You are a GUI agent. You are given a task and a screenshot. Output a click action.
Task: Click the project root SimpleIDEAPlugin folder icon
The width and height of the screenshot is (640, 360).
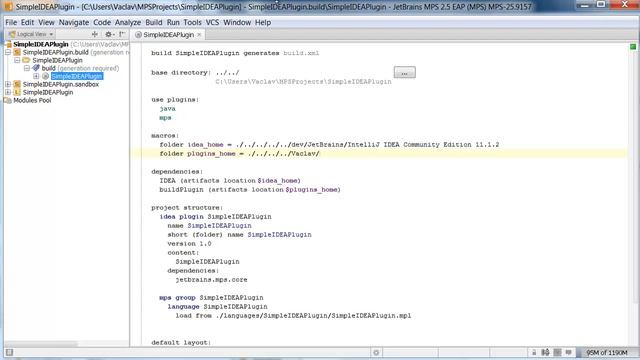coord(9,44)
